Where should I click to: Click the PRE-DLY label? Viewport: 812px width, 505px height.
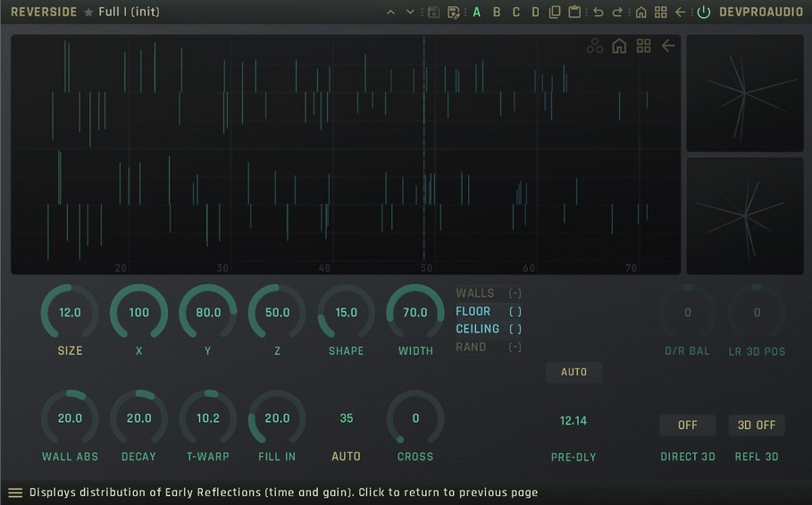point(573,457)
